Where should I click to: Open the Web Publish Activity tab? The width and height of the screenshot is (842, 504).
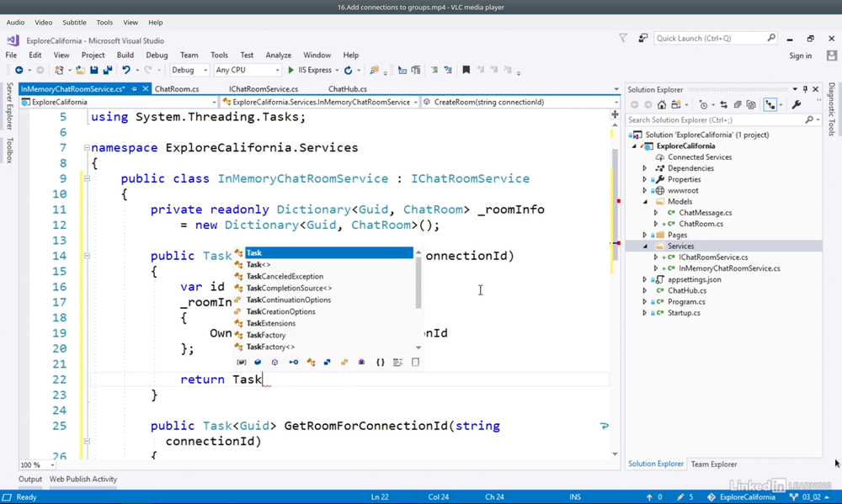point(83,480)
